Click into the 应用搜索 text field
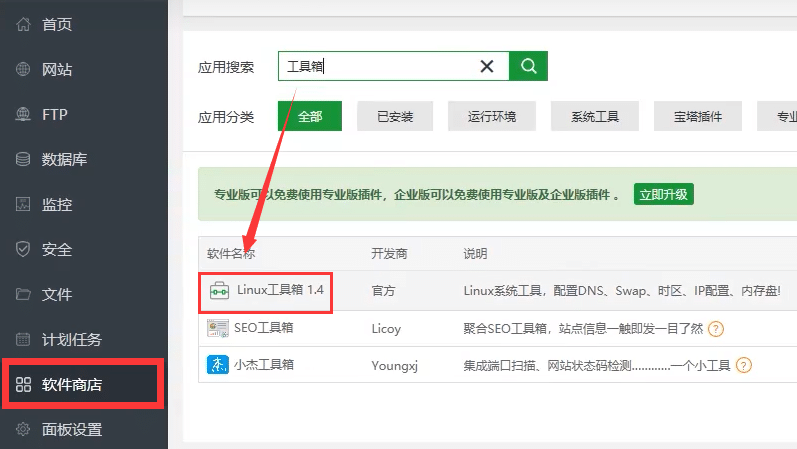This screenshot has height=449, width=797. click(x=380, y=66)
